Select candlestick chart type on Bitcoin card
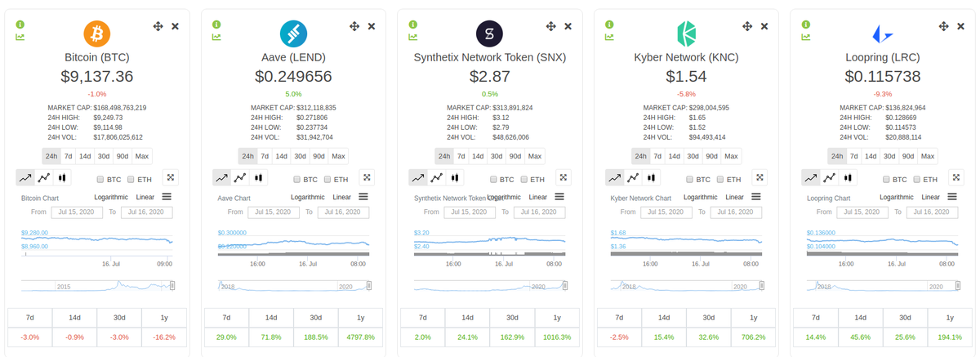 [x=63, y=177]
